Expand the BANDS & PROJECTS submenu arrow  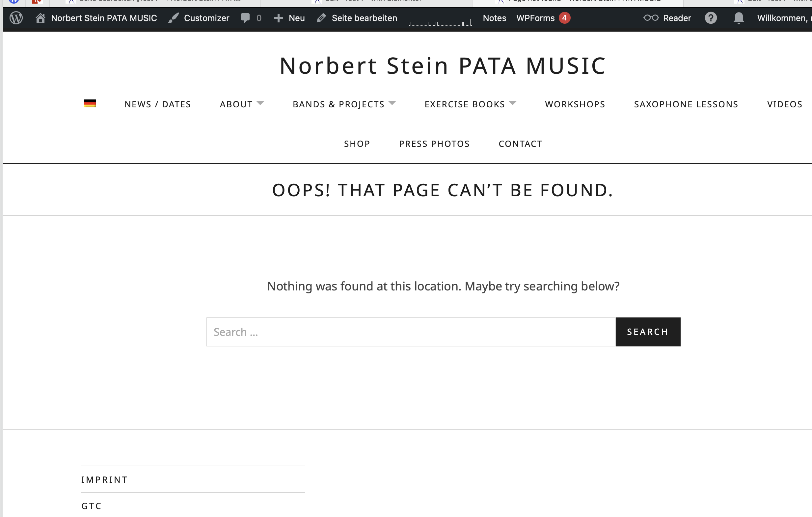click(x=392, y=103)
